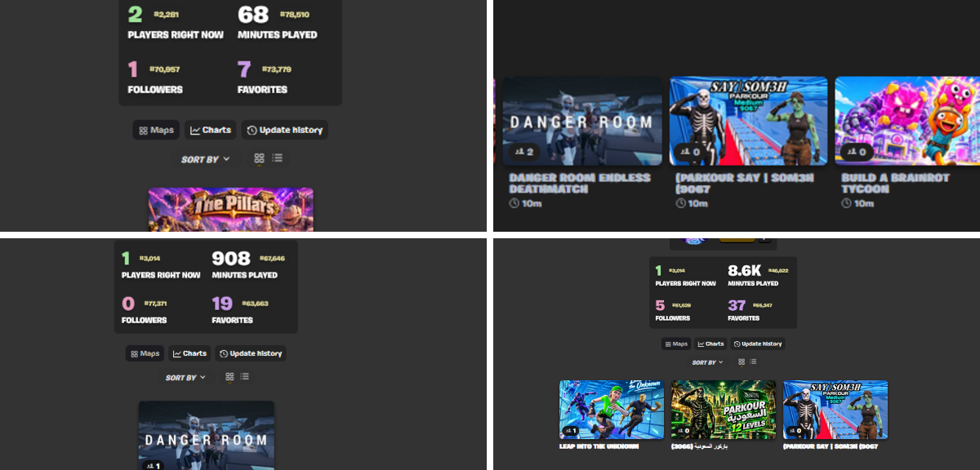Open Charts tab under 68 minutes played stats
This screenshot has height=470, width=980.
(211, 130)
